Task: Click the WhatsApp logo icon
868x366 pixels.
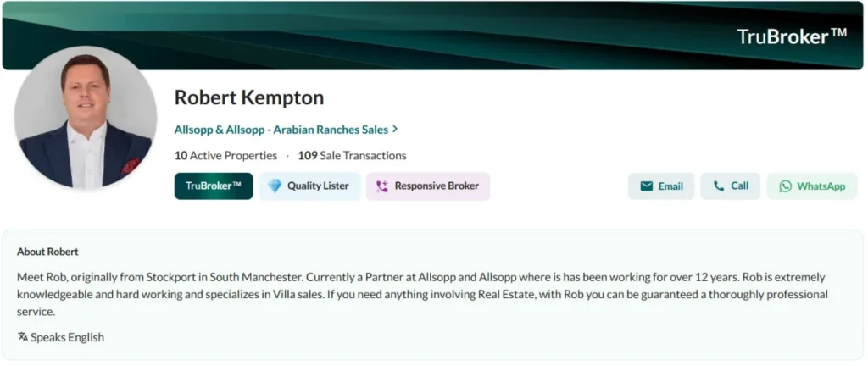Action: (785, 186)
